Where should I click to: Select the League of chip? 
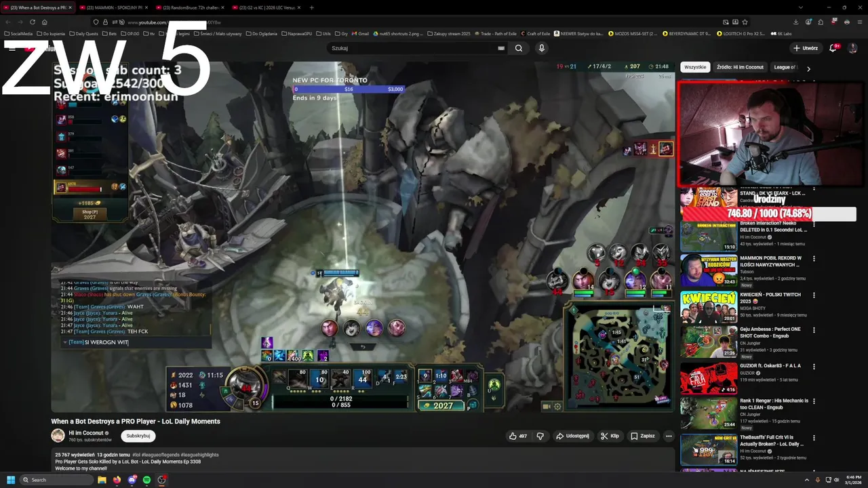[785, 67]
